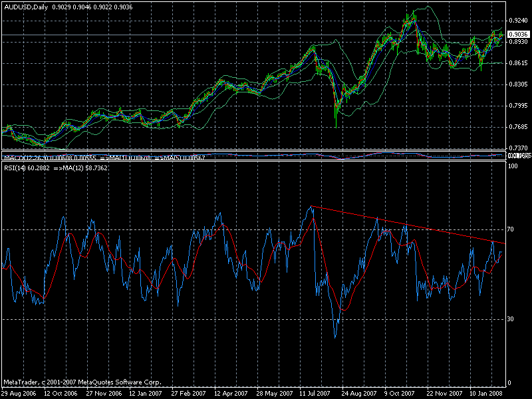Click the 9 Oct 2007 date label
Screen dimensions: 532x399
pos(400,394)
